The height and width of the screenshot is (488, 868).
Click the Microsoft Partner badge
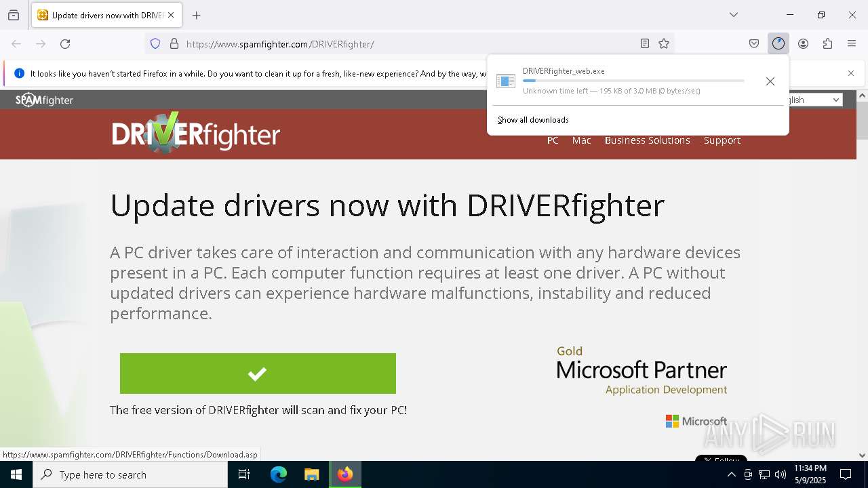click(x=642, y=371)
